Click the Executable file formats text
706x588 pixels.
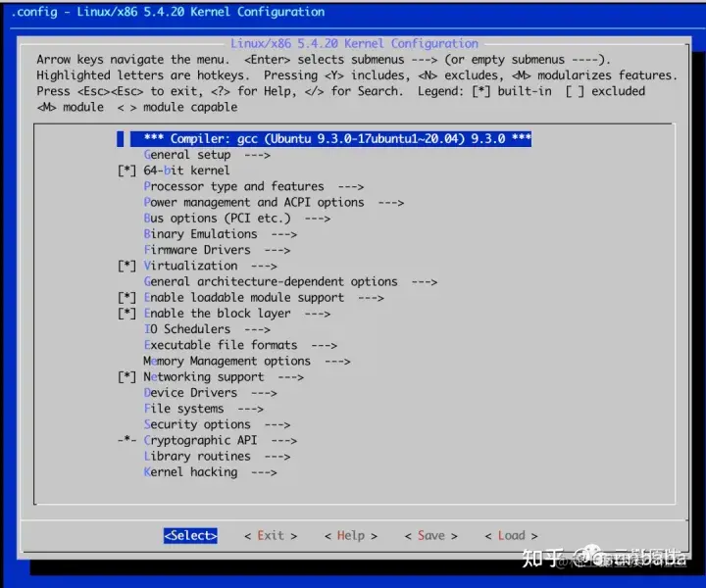(x=221, y=345)
